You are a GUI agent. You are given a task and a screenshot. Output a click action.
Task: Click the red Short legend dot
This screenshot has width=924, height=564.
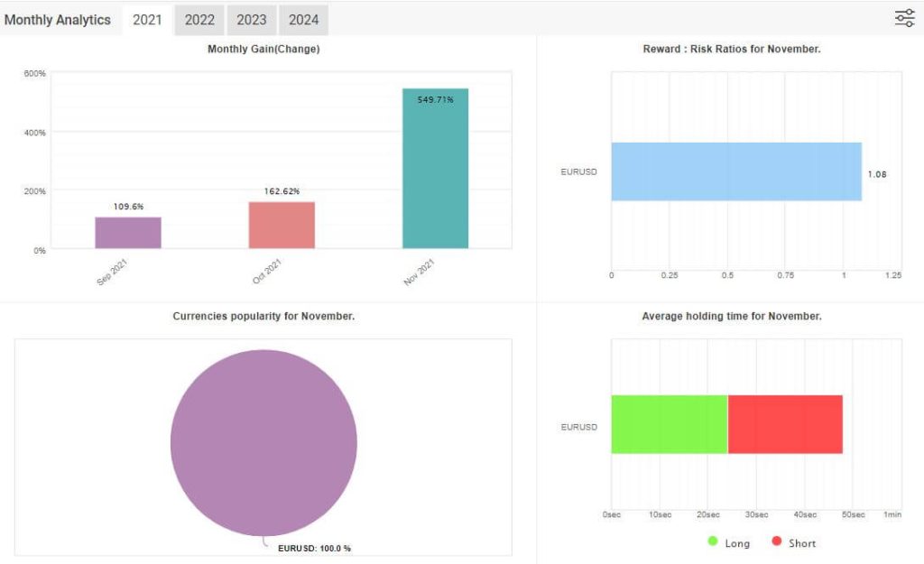[x=777, y=542]
